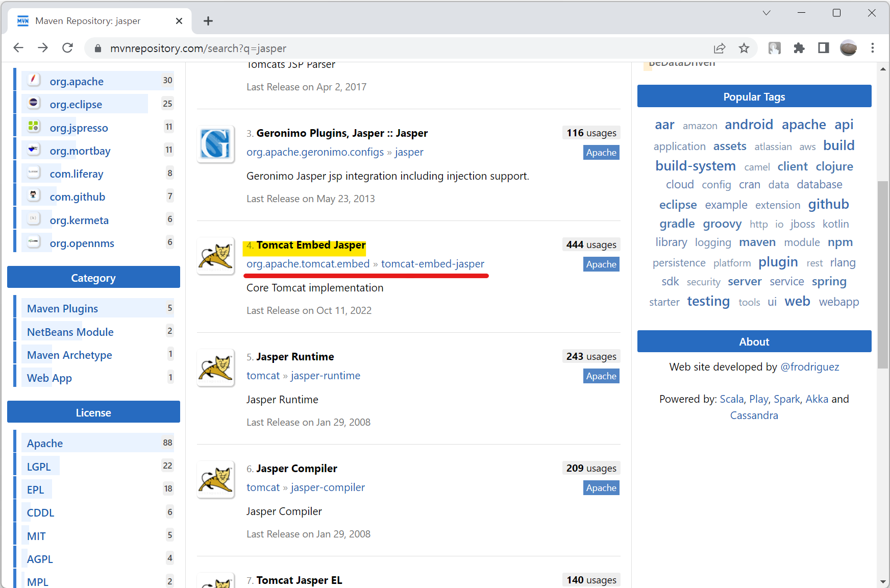The width and height of the screenshot is (890, 588).
Task: Click the org.kermeta group icon
Action: click(x=33, y=218)
